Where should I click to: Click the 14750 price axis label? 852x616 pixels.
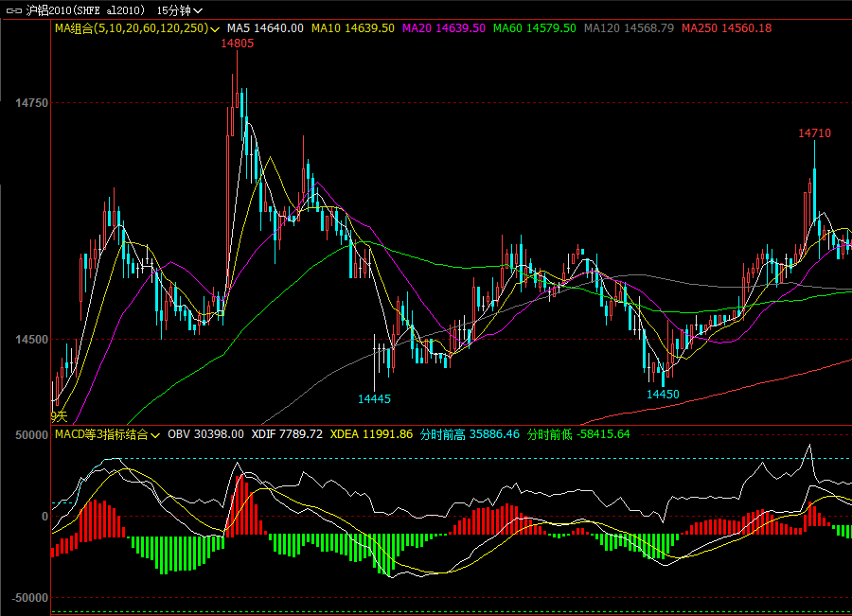pos(31,103)
